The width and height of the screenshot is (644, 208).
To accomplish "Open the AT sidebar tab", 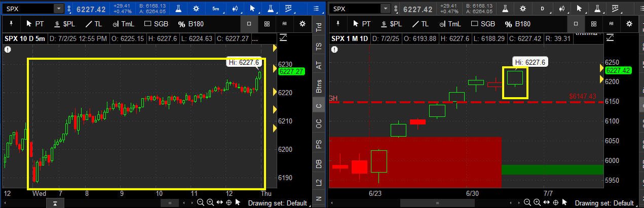I will (x=319, y=65).
